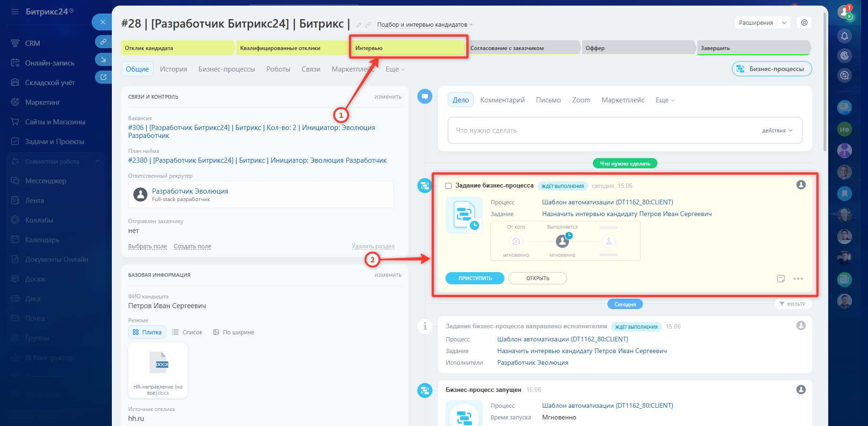The width and height of the screenshot is (868, 426).
Task: Open the three-dots menu in the task card
Action: 798,279
